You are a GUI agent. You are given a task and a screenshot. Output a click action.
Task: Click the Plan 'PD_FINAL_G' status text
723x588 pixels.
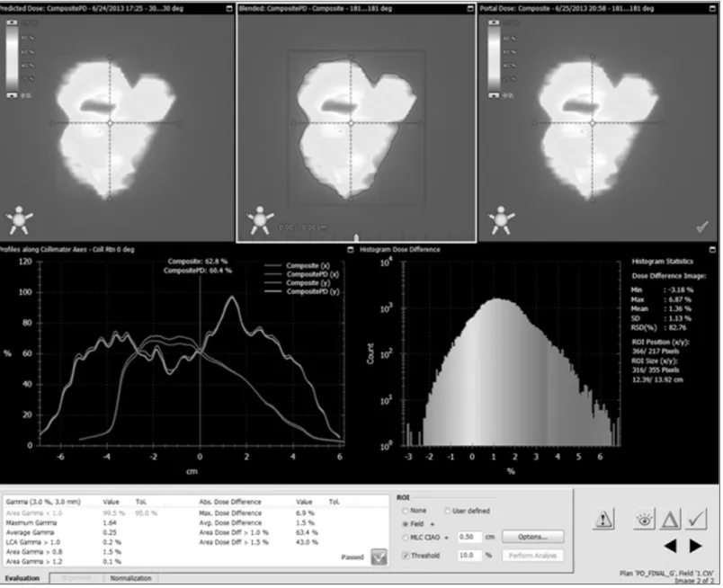click(x=665, y=574)
